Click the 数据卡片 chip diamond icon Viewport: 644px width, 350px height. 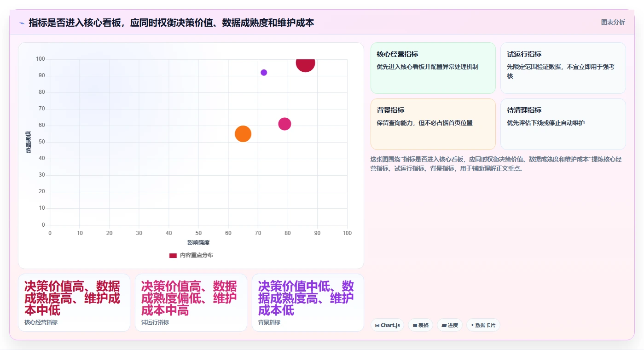click(x=472, y=325)
